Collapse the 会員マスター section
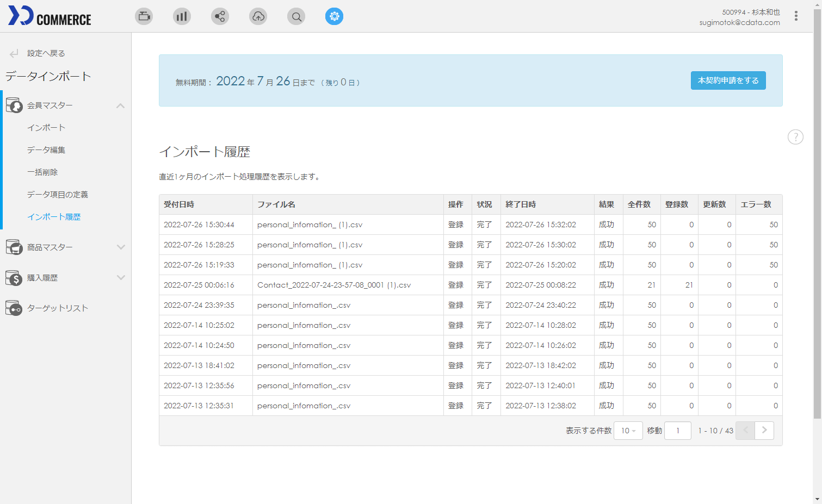This screenshot has height=504, width=822. click(x=120, y=105)
